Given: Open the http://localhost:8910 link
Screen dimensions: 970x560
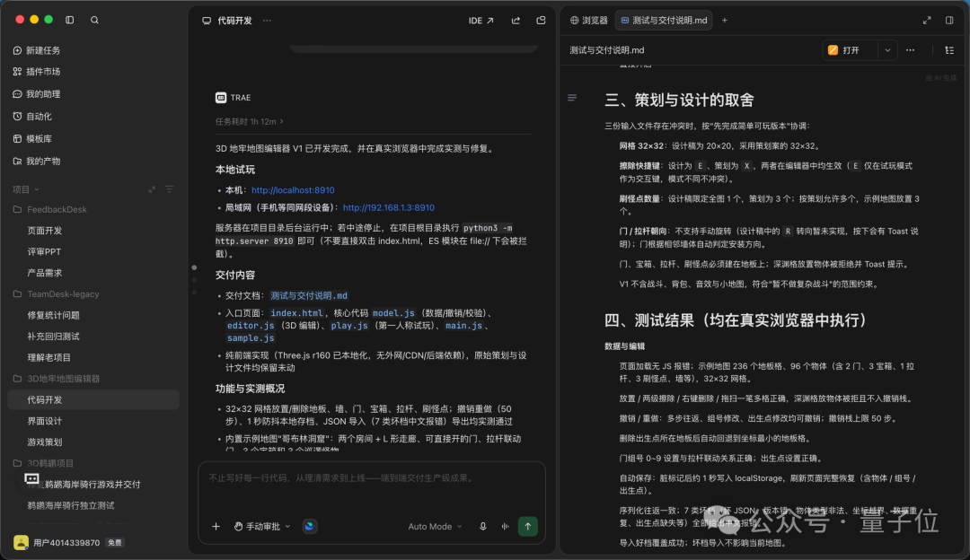Looking at the screenshot, I should [293, 190].
